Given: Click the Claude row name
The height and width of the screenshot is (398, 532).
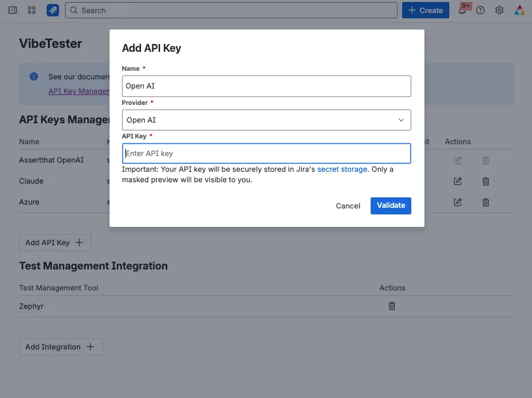Looking at the screenshot, I should [x=31, y=181].
